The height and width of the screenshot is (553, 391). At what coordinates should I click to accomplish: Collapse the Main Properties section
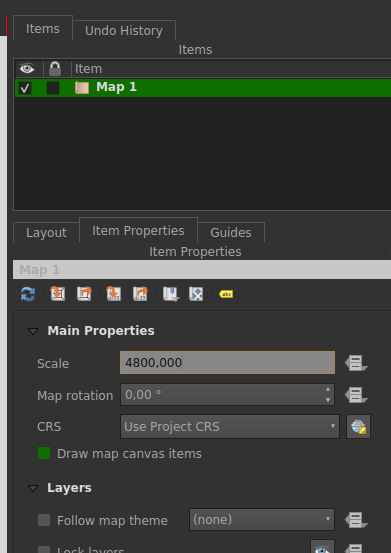coord(33,331)
